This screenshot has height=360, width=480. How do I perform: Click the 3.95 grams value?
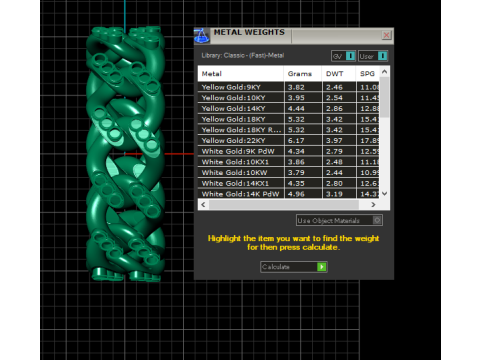click(296, 98)
